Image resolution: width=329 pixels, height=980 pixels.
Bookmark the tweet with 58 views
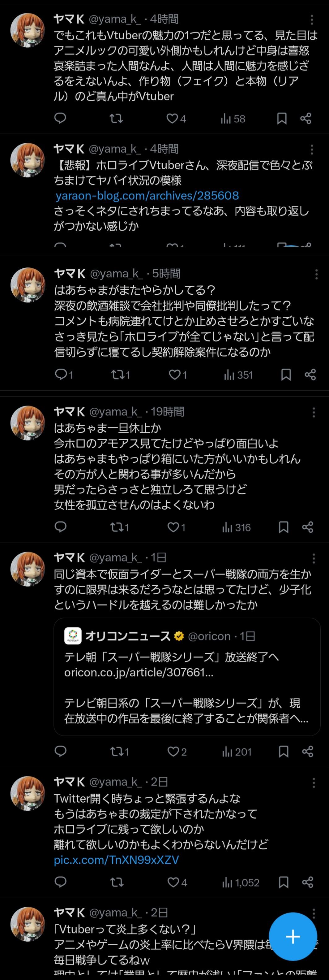281,118
